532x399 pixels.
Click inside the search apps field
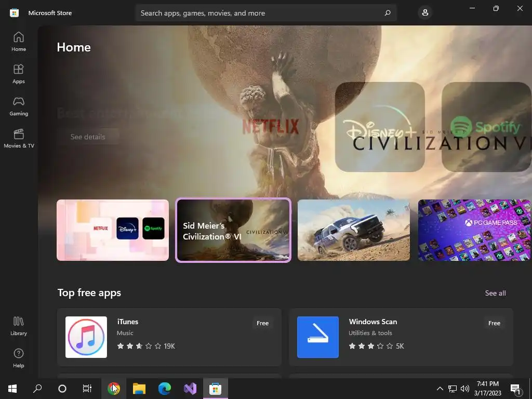coord(265,13)
